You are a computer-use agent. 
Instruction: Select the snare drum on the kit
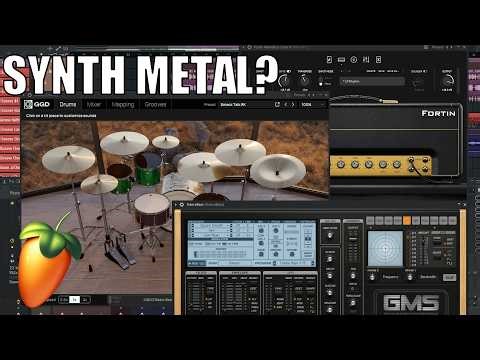coord(152,209)
